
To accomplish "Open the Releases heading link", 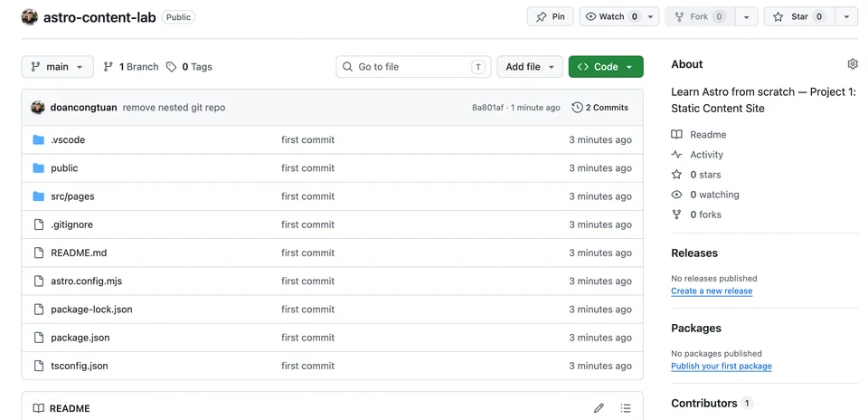I will [x=694, y=253].
